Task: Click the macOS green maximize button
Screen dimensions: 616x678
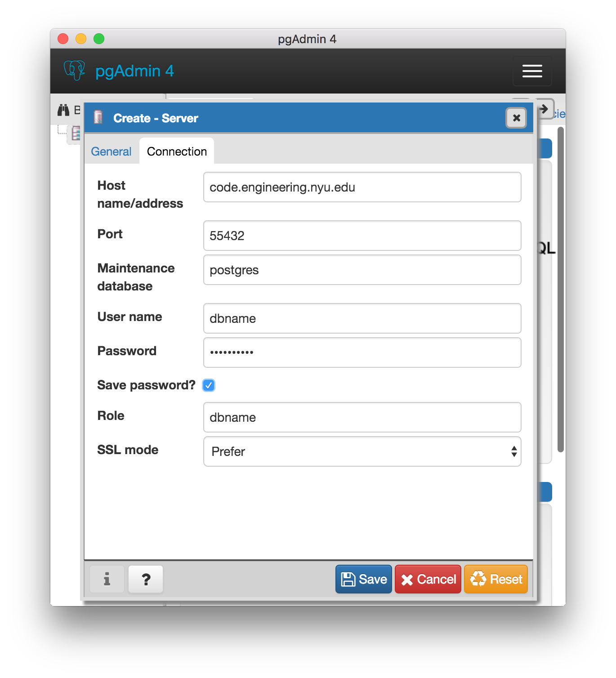Action: (99, 39)
